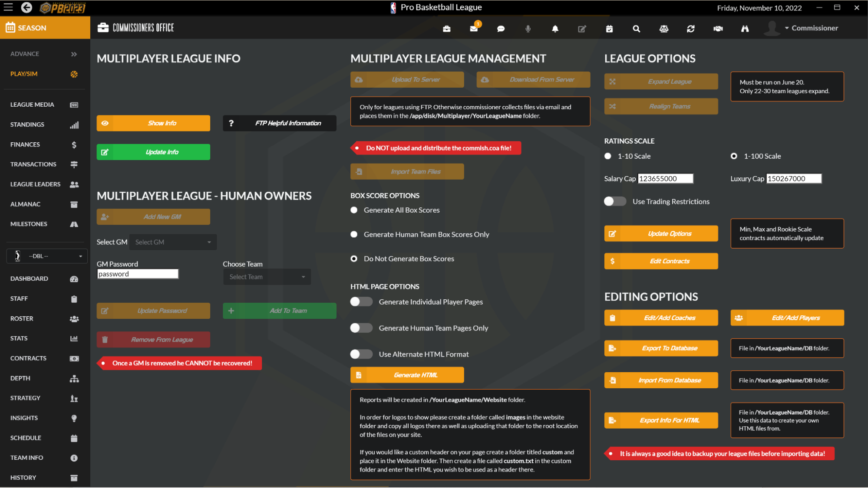Select Generate All Box Scores option
This screenshot has width=868, height=488.
point(354,210)
